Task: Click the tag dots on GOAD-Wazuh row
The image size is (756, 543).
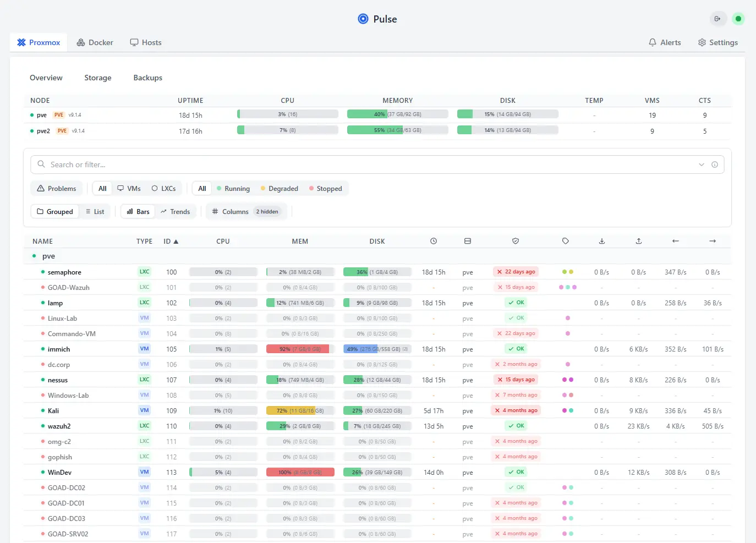Action: [568, 287]
